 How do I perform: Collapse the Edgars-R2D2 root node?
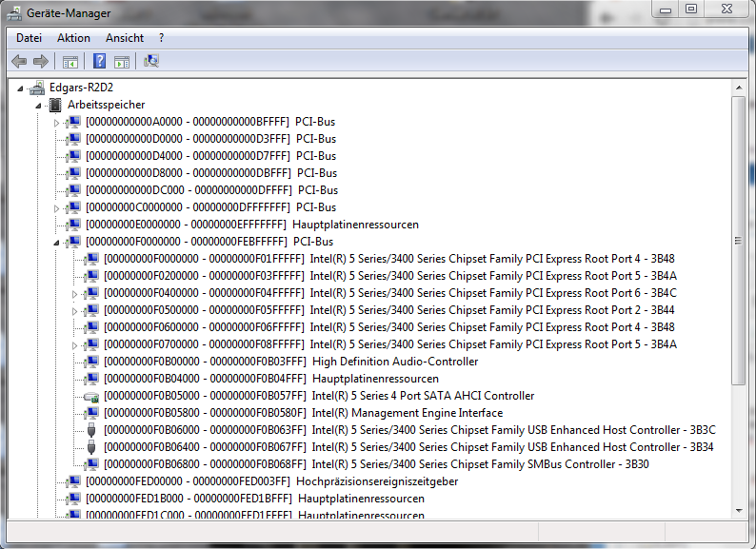(20, 88)
